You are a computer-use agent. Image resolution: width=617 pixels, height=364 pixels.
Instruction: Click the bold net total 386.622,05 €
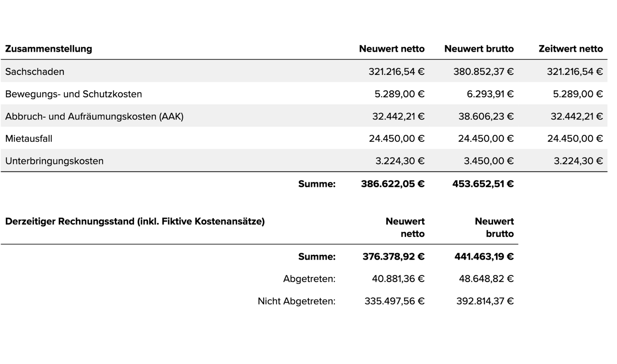[x=393, y=184]
